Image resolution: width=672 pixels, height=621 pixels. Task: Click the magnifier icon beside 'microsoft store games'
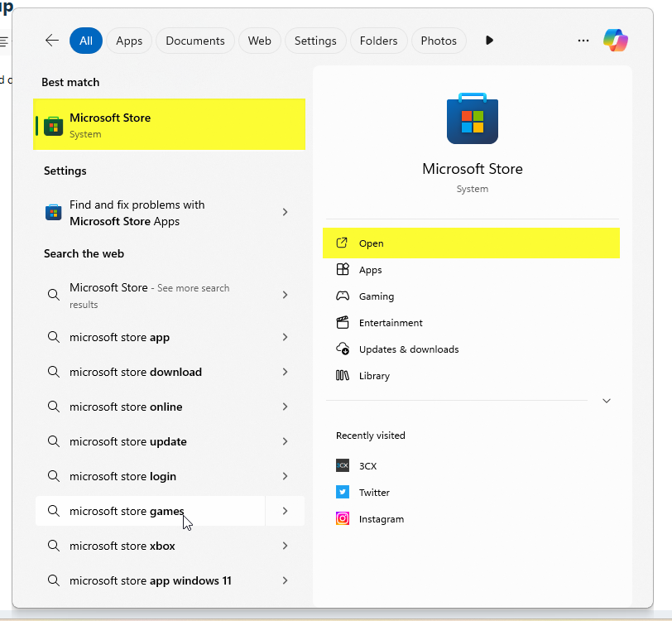tap(54, 511)
